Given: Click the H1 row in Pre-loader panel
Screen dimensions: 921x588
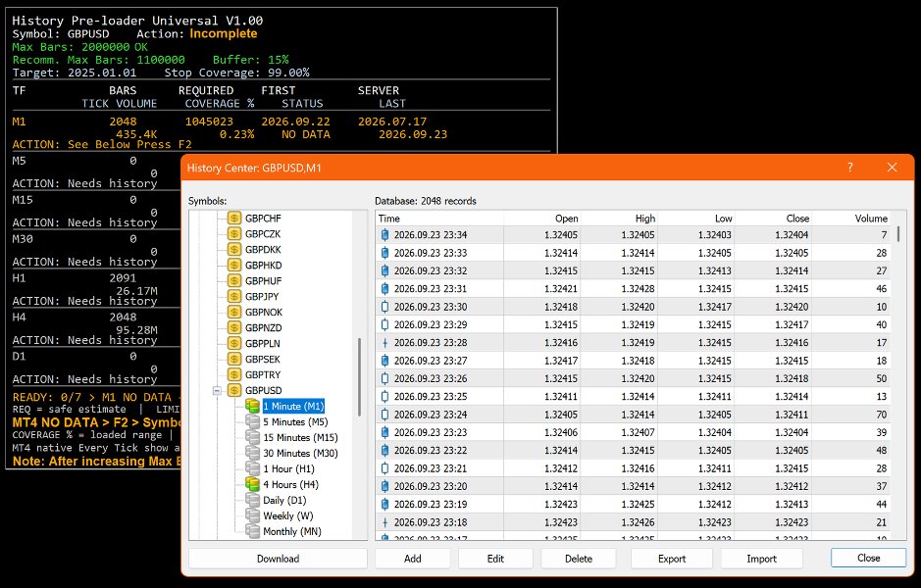Looking at the screenshot, I should coord(95,284).
